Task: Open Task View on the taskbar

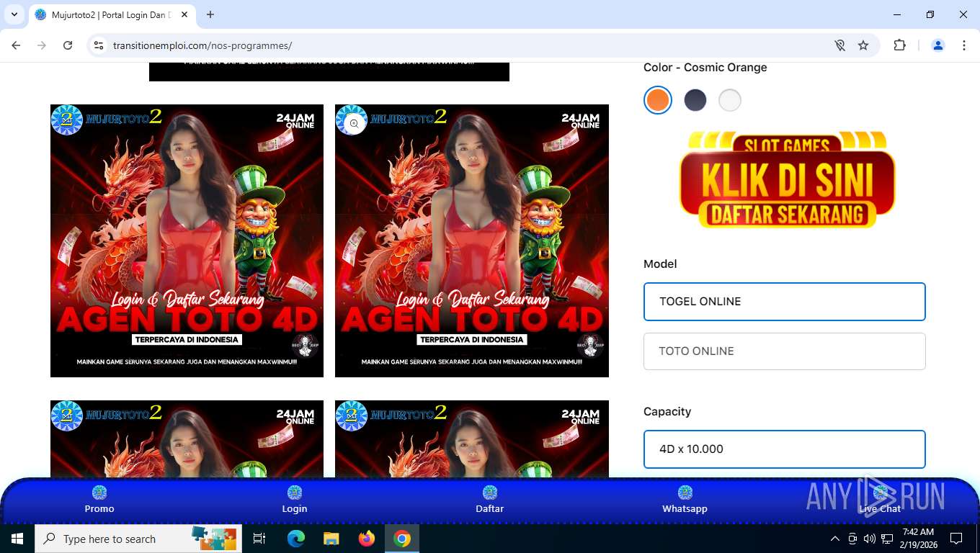Action: click(x=259, y=539)
